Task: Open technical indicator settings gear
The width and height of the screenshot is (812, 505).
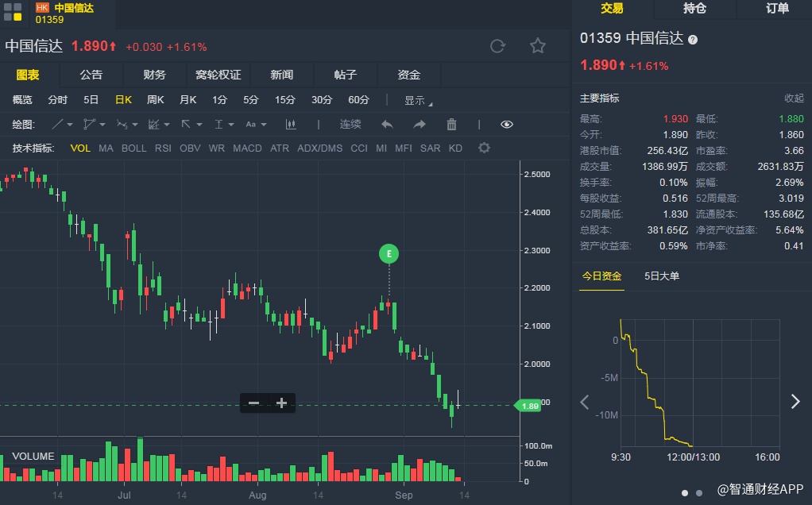Action: click(x=484, y=148)
